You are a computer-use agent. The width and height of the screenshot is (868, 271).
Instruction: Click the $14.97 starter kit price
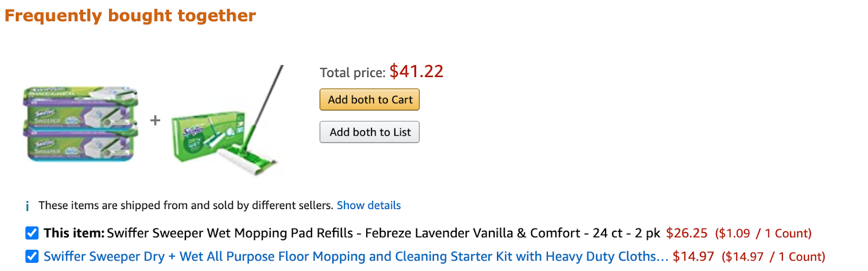tap(693, 256)
